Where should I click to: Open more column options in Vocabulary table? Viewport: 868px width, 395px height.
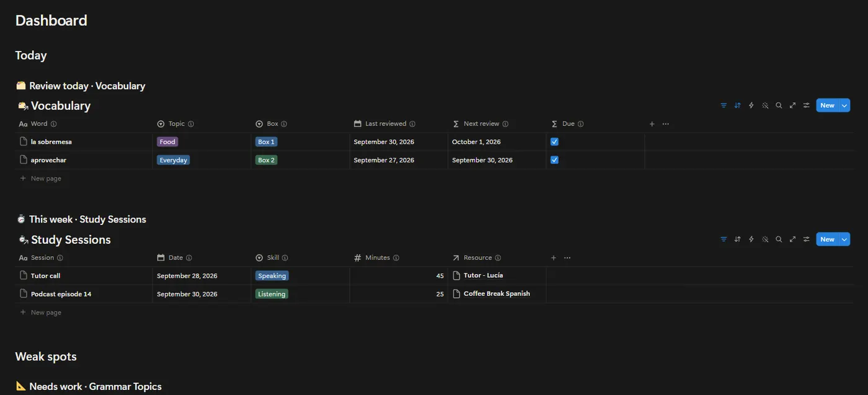(x=666, y=124)
